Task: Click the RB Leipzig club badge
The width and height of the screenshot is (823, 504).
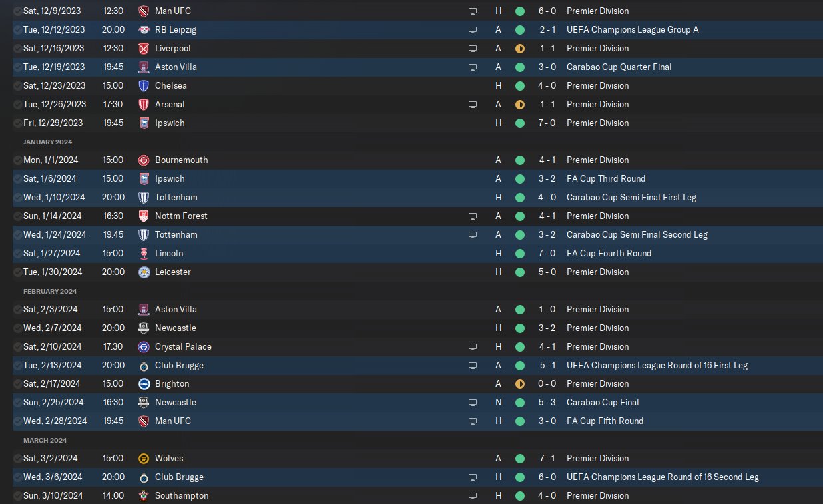Action: (x=144, y=30)
